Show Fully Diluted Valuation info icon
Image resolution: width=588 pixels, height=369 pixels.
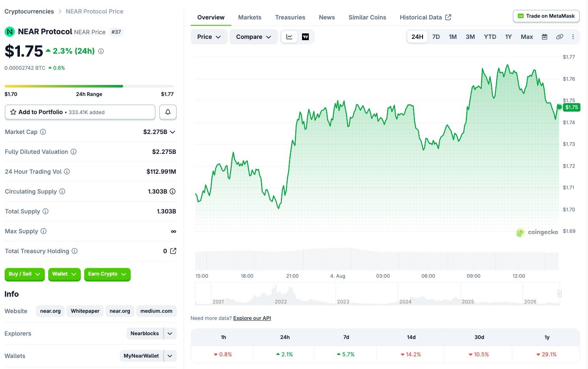[74, 152]
